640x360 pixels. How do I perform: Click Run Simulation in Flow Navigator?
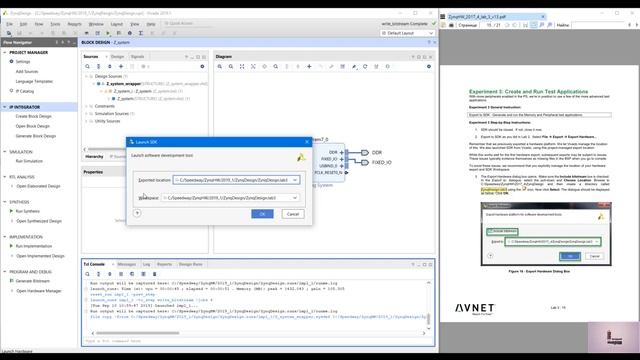pos(29,161)
